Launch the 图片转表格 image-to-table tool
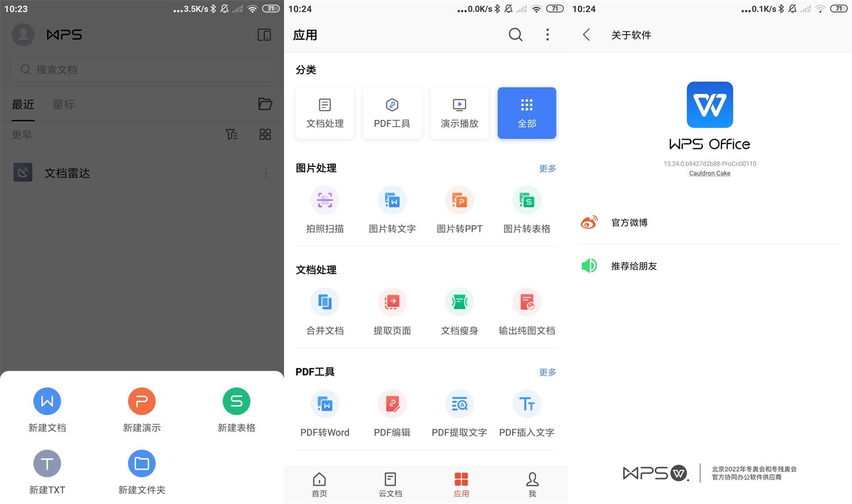Viewport: 852px width, 504px height. (x=526, y=209)
